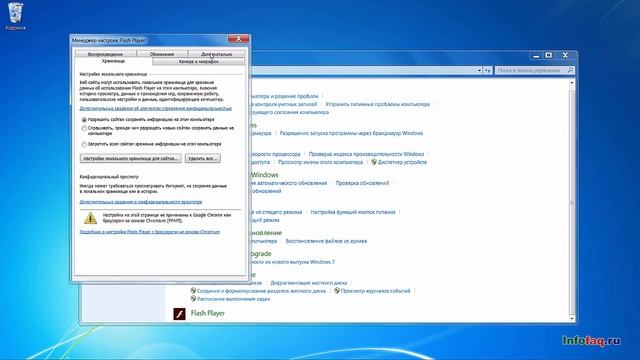Select the Хранилище tab
640x360 pixels.
113,61
